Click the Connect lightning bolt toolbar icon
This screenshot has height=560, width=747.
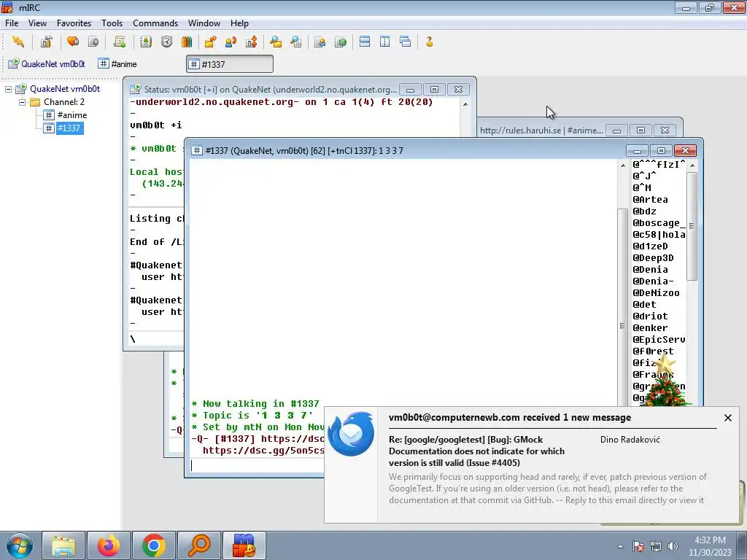pyautogui.click(x=18, y=42)
